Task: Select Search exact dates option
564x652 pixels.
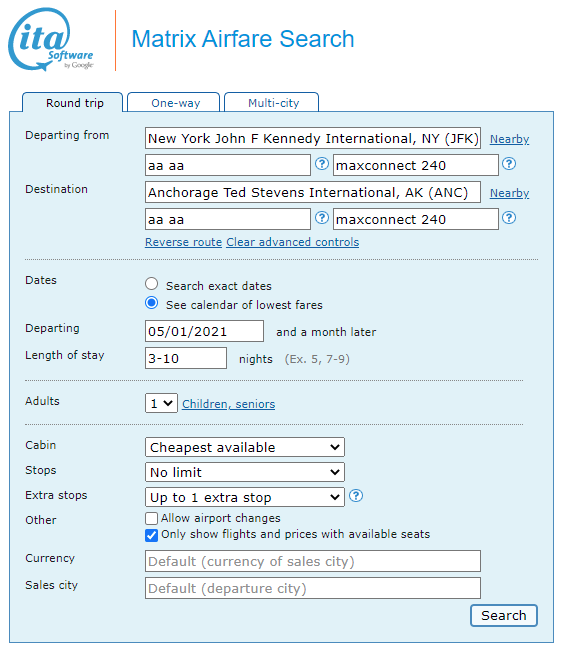Action: click(x=151, y=284)
